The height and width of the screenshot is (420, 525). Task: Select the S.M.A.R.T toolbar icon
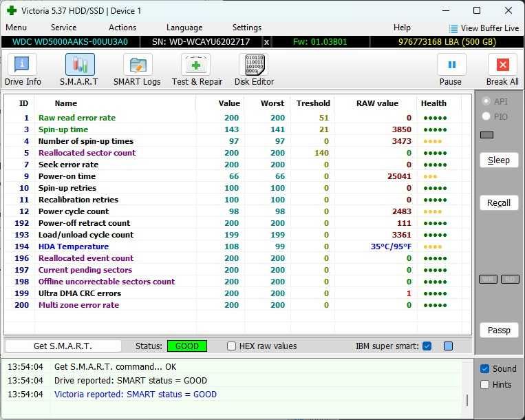(79, 70)
